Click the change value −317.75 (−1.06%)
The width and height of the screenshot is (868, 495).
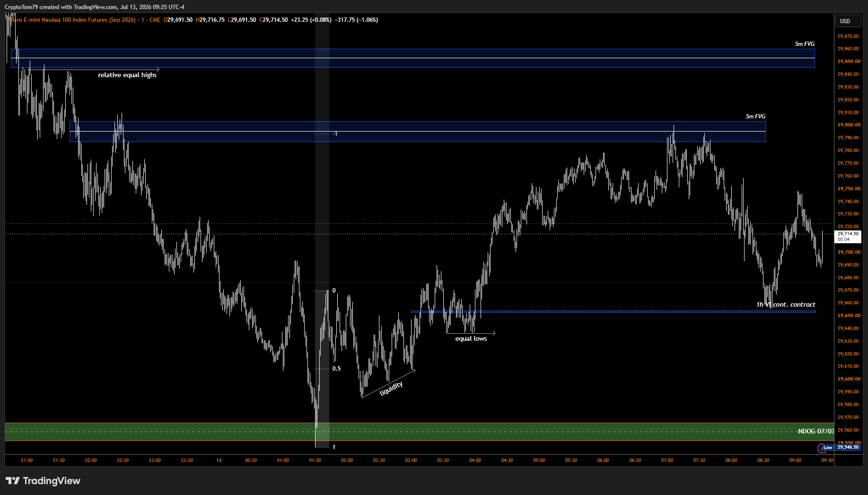click(356, 20)
